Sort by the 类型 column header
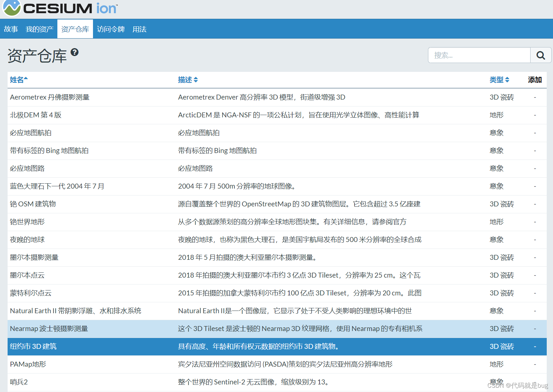 click(x=499, y=79)
